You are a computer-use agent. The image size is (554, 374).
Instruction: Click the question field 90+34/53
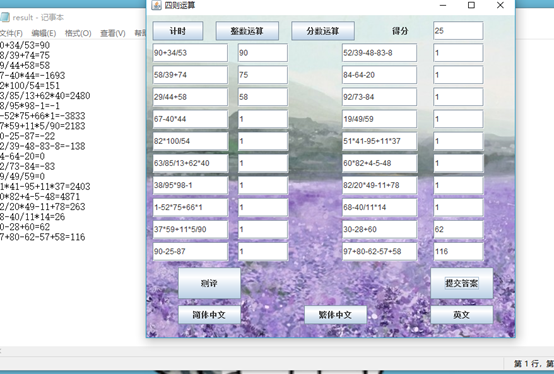coord(190,53)
